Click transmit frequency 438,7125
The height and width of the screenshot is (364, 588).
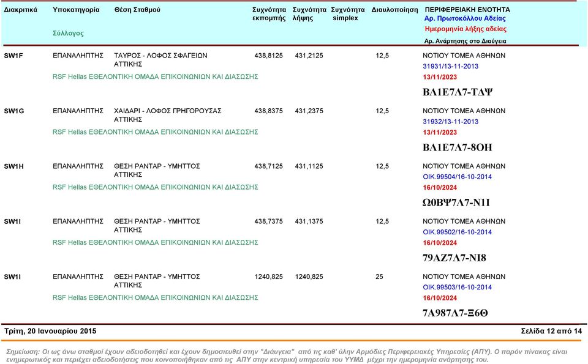click(268, 166)
